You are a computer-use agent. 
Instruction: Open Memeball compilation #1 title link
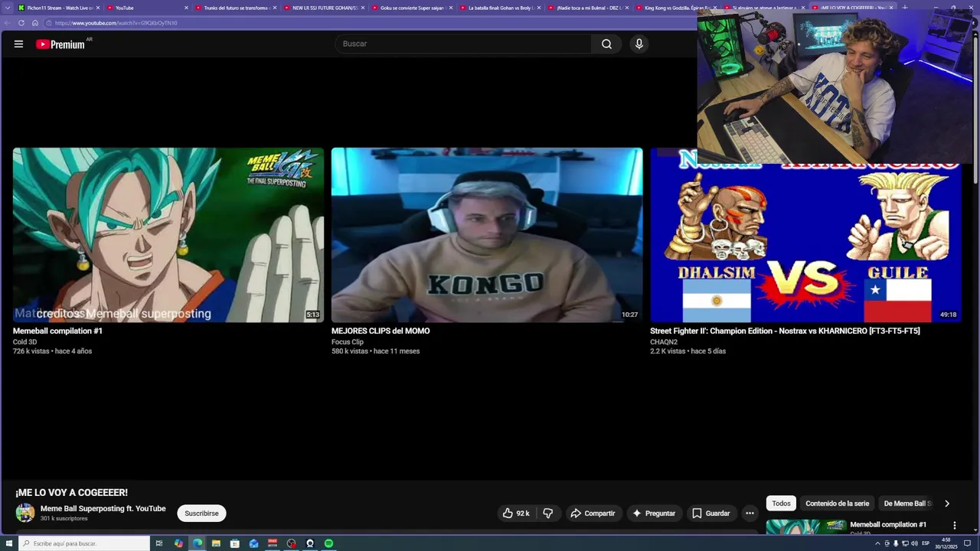[x=57, y=331]
